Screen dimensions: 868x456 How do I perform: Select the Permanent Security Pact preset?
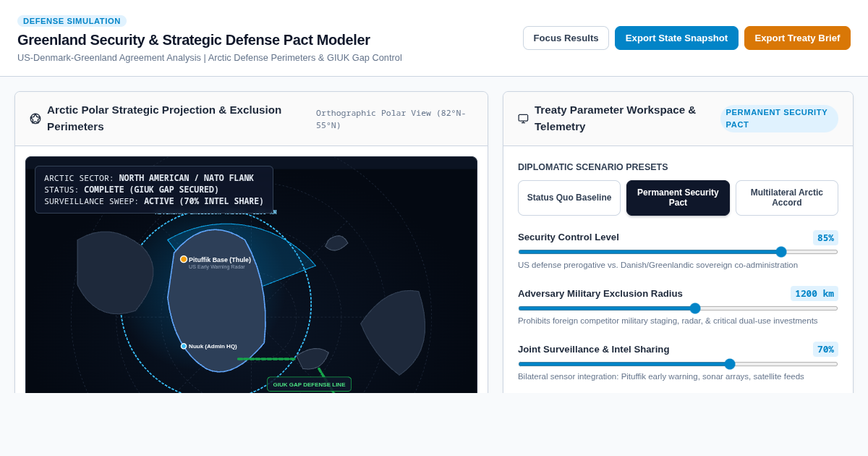tap(678, 198)
